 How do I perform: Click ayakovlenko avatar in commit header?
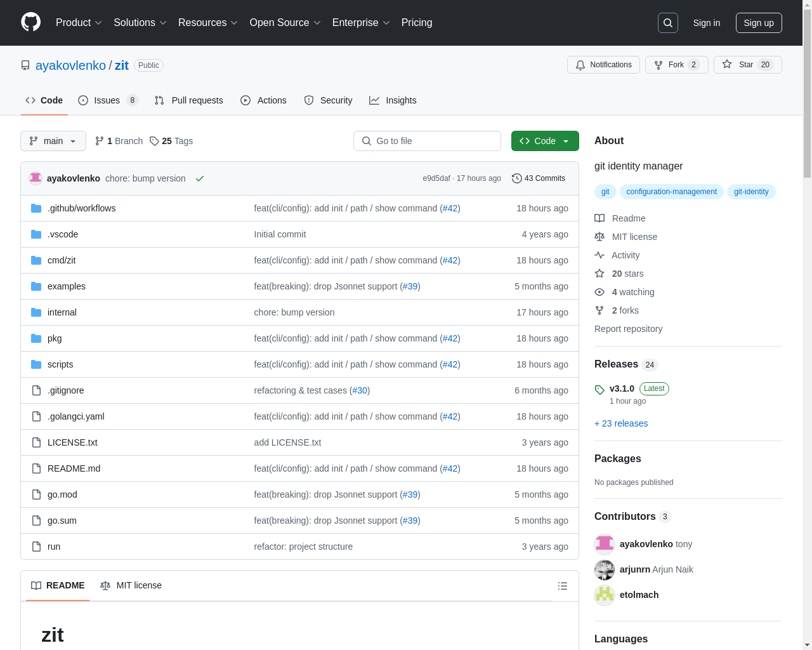coord(36,178)
